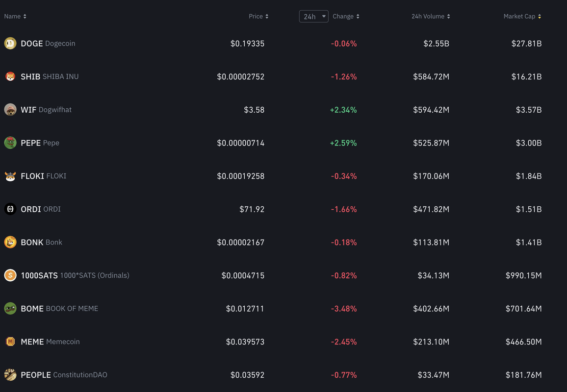Click 1000SATS price $0.0004715

[x=243, y=276]
